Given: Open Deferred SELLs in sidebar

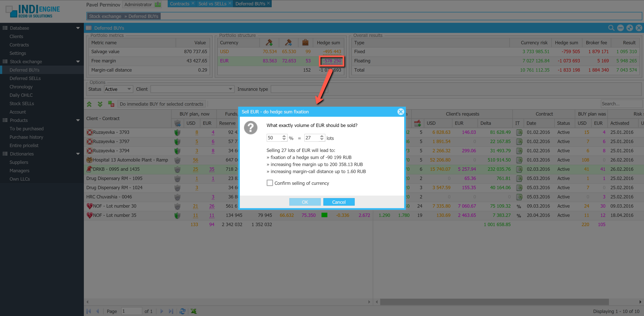Looking at the screenshot, I should coord(25,78).
